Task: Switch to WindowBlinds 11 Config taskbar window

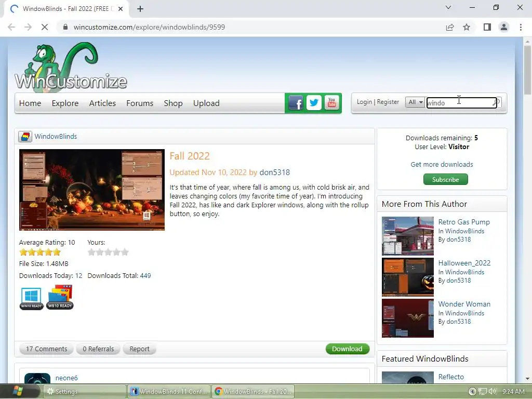Action: point(169,392)
